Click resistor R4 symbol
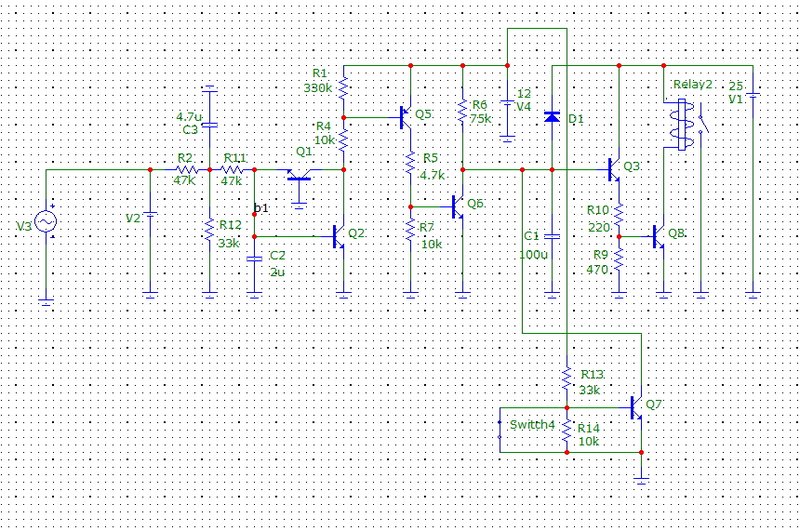Image resolution: width=800 pixels, height=531 pixels. pos(343,139)
